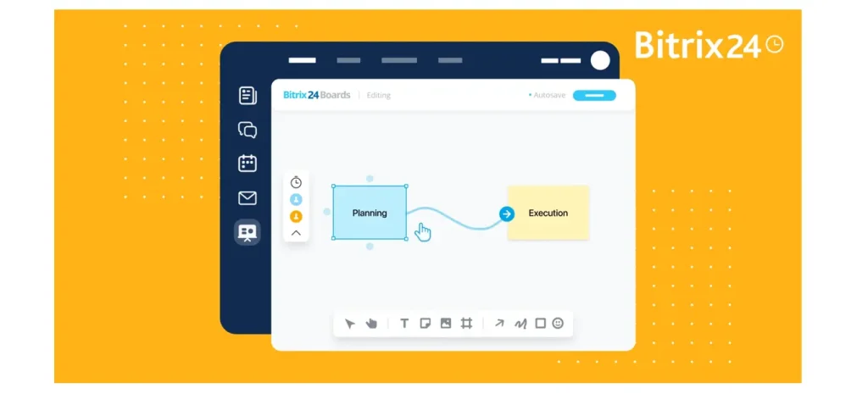Open chats from the sidebar
This screenshot has width=868, height=394.
point(248,130)
